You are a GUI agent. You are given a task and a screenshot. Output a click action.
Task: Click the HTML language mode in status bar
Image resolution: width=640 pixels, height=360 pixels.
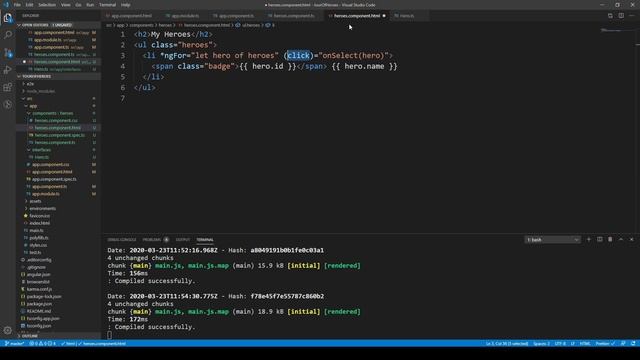(x=585, y=344)
